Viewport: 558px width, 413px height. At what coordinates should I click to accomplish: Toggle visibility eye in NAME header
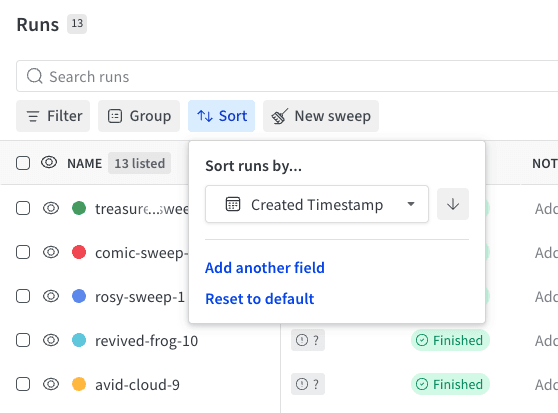(49, 163)
